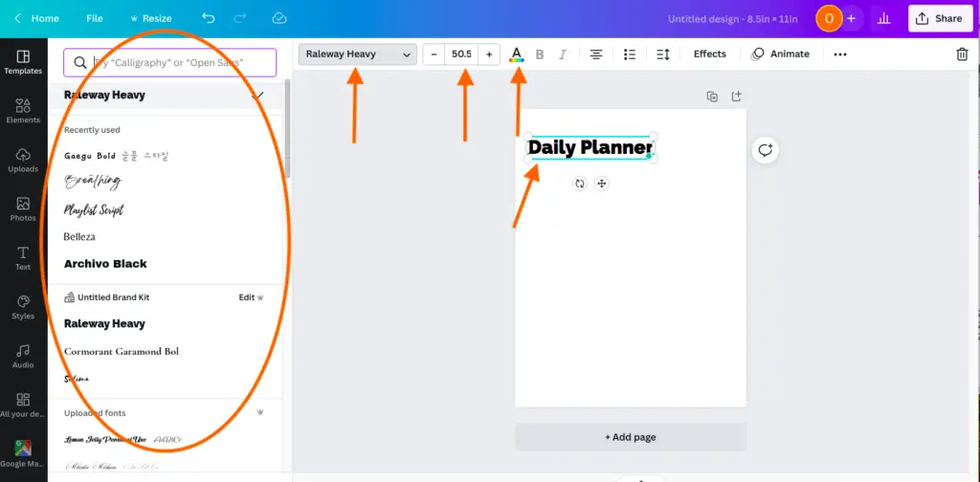The height and width of the screenshot is (482, 980).
Task: Click the Share button
Action: 940,19
